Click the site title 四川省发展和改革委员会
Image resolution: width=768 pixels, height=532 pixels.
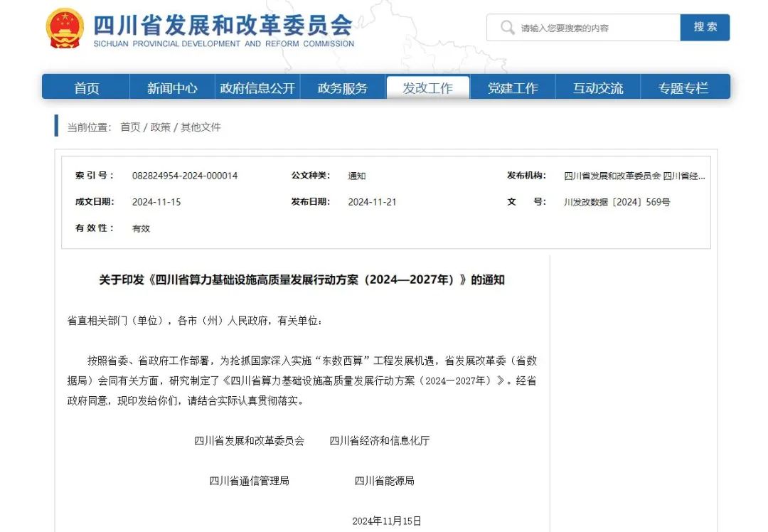tap(223, 25)
